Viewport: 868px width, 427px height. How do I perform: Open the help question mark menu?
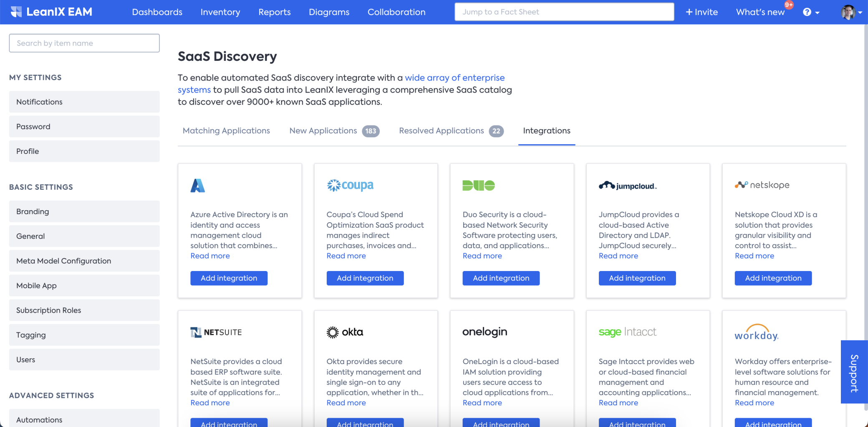click(811, 12)
